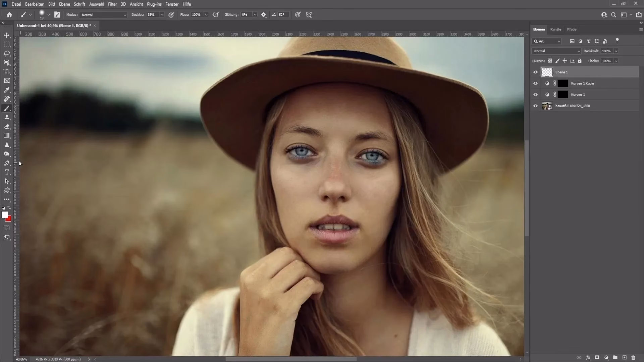Toggle visibility of Kurven 1 Kopie
The image size is (644, 362).
tap(536, 83)
